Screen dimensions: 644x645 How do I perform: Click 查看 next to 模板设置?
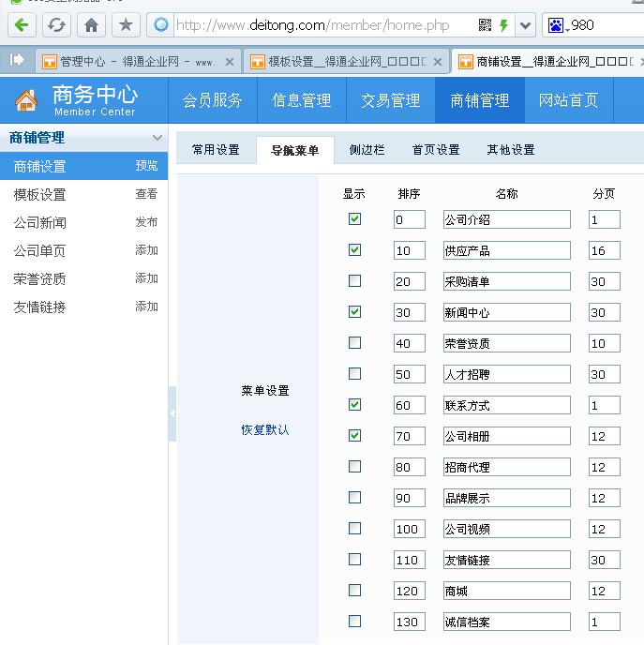coord(146,194)
